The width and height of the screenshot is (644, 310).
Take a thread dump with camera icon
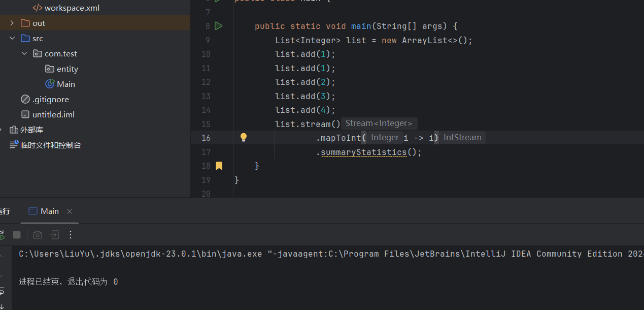pyautogui.click(x=37, y=235)
